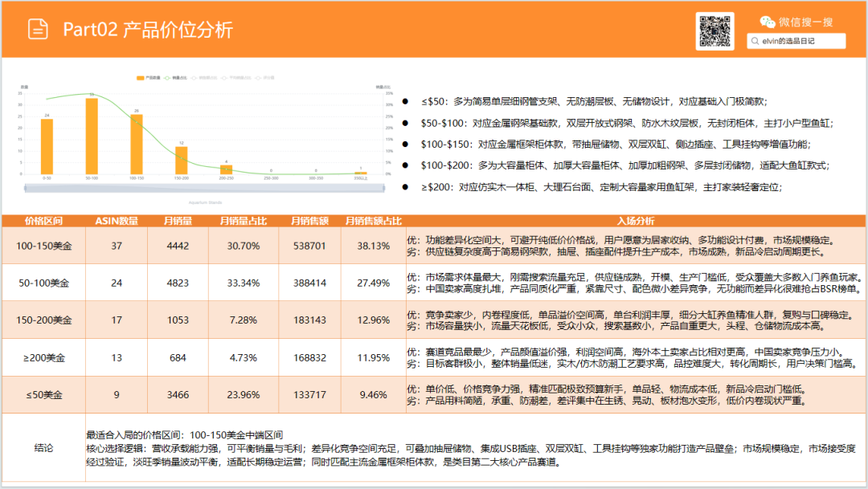
Task: Click the monthly sales cell 4823
Action: [178, 283]
